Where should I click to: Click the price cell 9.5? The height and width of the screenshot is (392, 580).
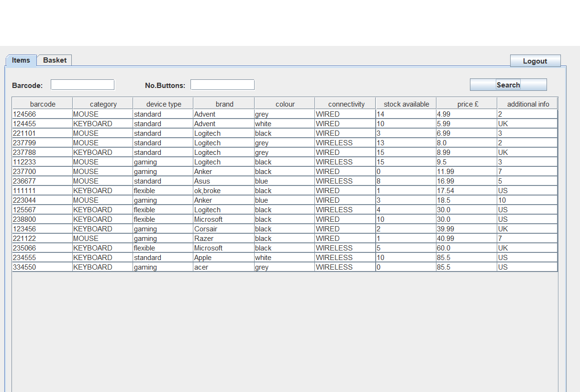[x=467, y=162]
